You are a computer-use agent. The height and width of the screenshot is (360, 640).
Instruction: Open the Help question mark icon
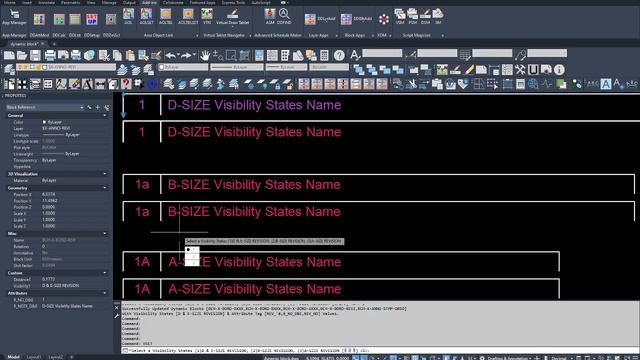point(339,55)
